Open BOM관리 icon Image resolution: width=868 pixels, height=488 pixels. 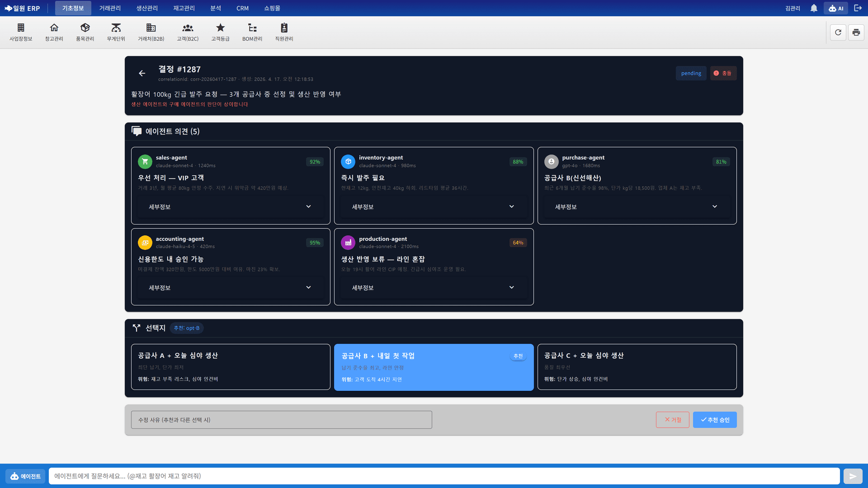[252, 32]
